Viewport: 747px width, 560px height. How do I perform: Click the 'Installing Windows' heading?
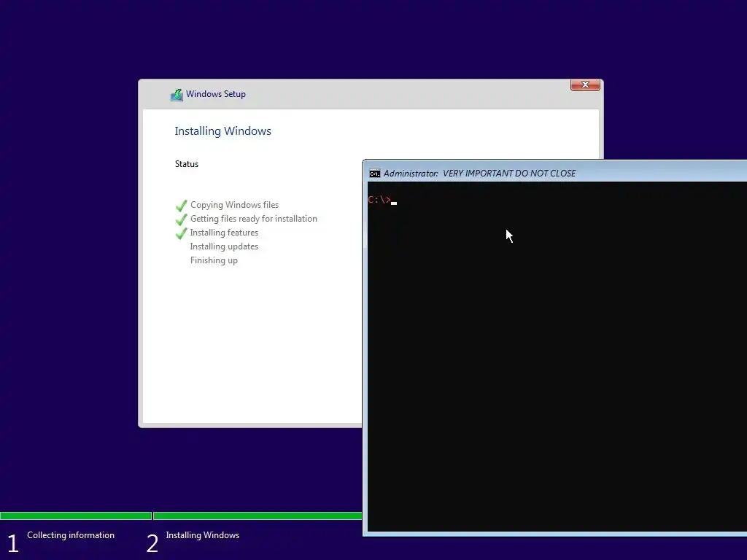click(222, 131)
